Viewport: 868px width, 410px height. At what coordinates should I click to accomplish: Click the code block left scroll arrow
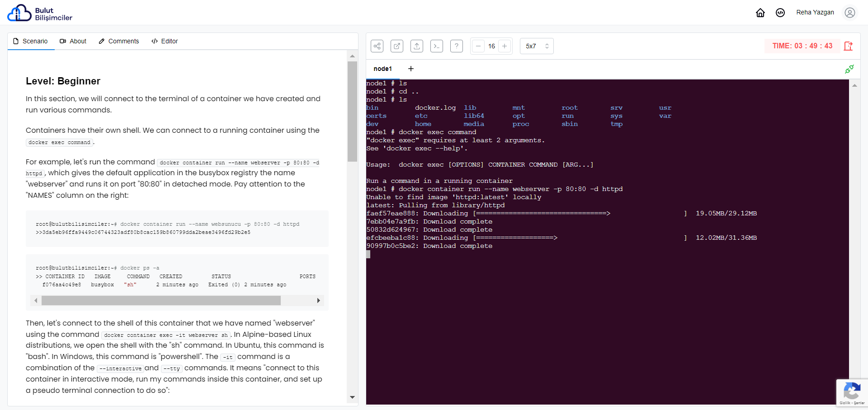[x=36, y=300]
